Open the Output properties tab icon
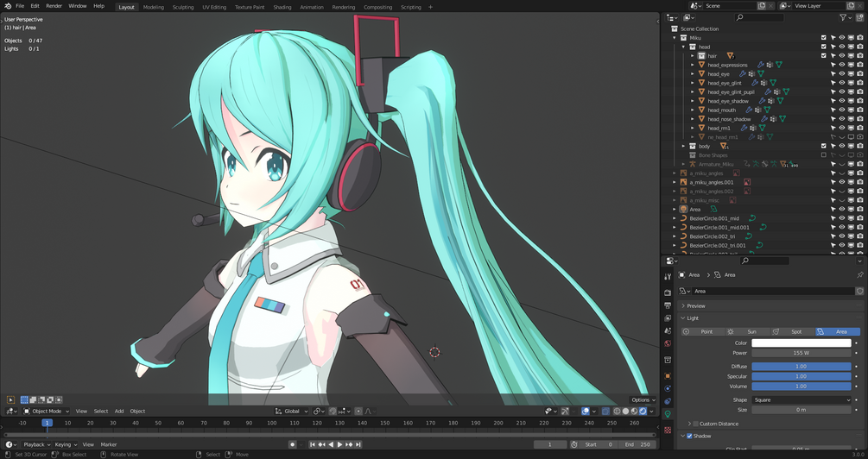Screen dimensions: 868x459 click(668, 305)
